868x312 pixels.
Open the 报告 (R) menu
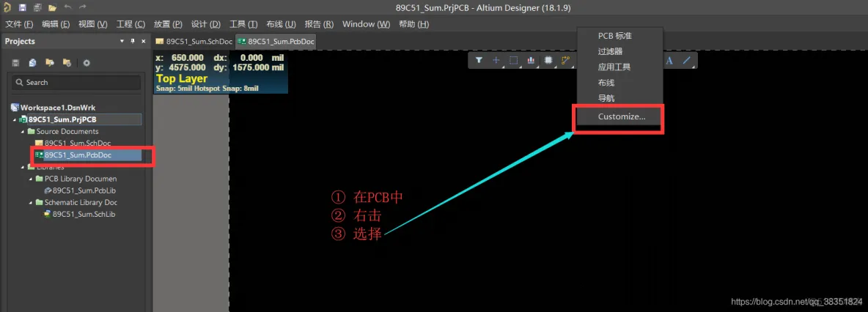(320, 24)
